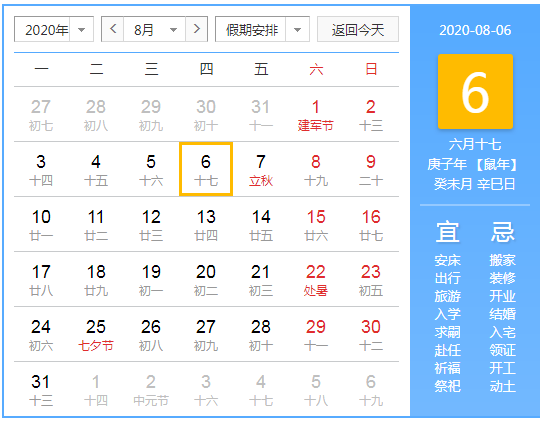Screen dimensions: 546x422
Task: Expand the 假期安排 holiday dropdown
Action: [x=262, y=29]
